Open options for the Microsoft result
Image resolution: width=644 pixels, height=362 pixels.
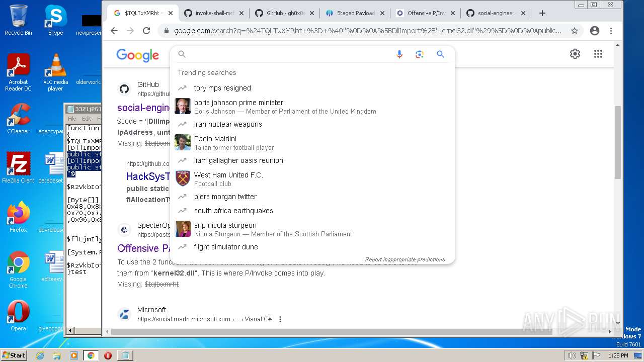click(280, 319)
